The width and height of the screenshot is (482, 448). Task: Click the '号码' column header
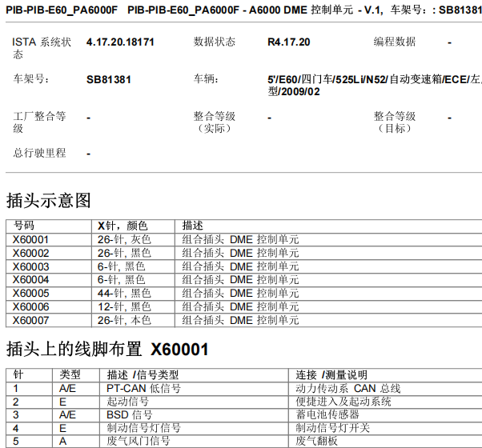24,226
